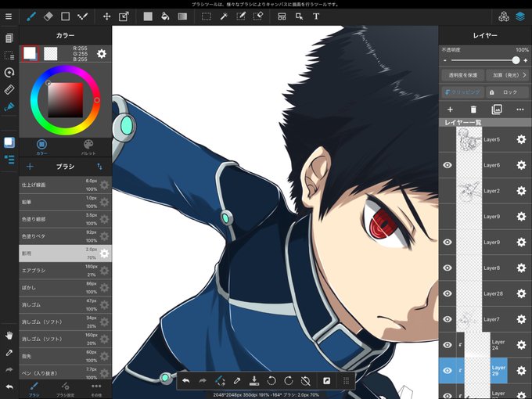Hide Layer 29 using its eye icon
532x399 pixels.
(448, 371)
